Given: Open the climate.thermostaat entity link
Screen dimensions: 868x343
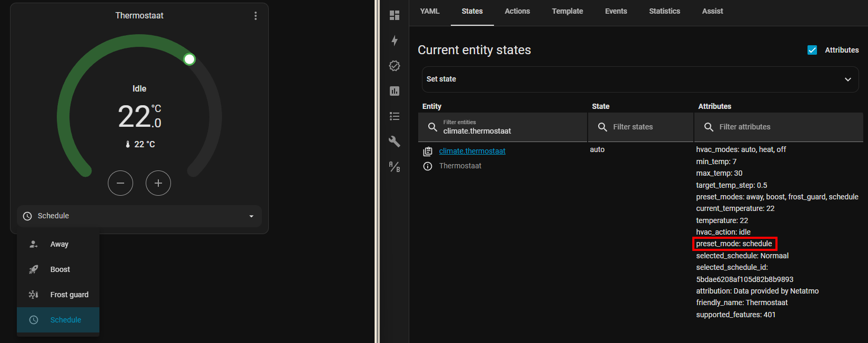Looking at the screenshot, I should pos(472,151).
